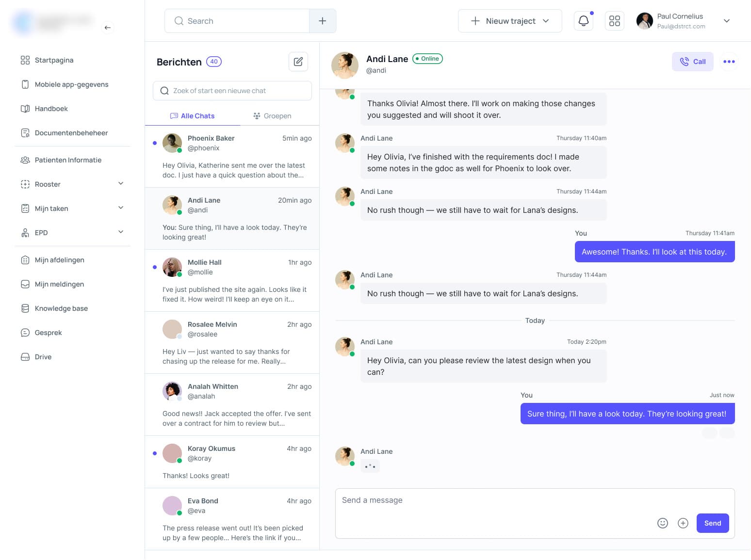Open the Nieuw traject dropdown
751x560 pixels.
[510, 21]
